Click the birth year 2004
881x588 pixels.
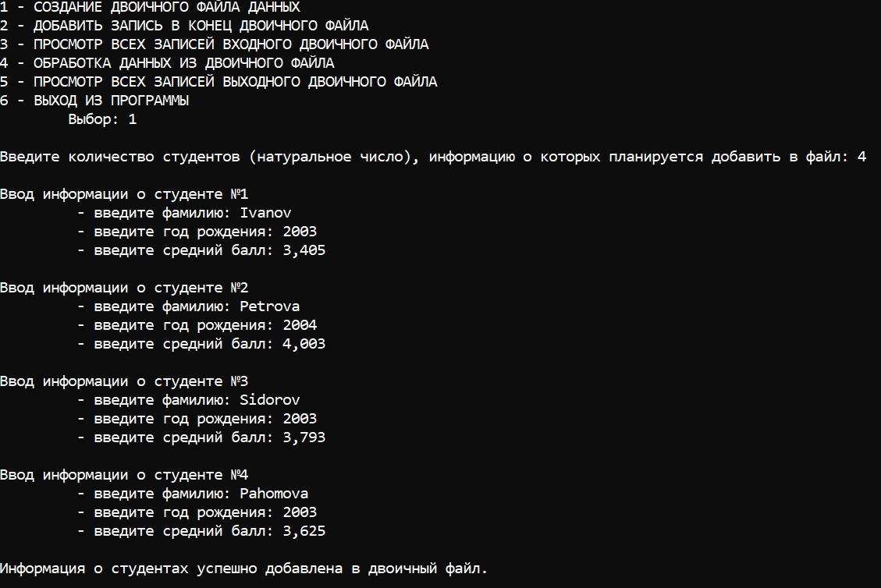(x=300, y=325)
